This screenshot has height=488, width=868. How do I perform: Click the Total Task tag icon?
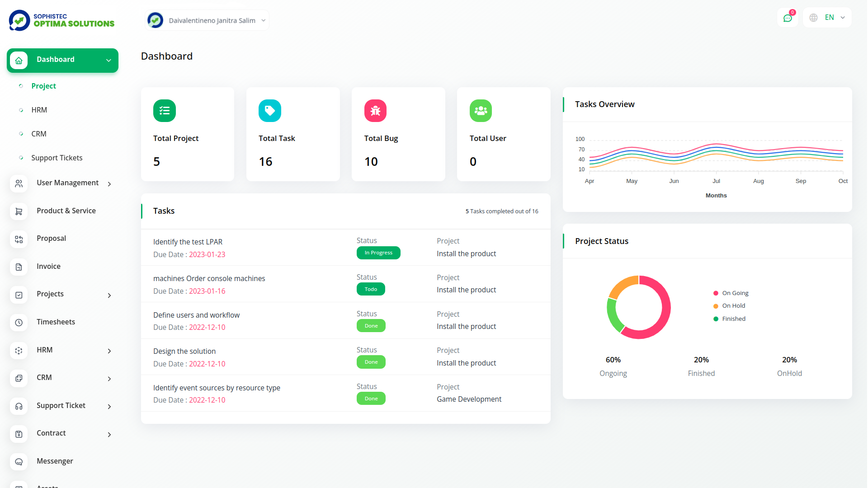coord(270,111)
